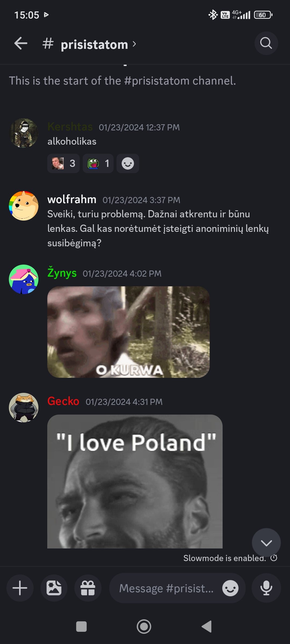
Task: Tap the gift icon
Action: coord(88,588)
